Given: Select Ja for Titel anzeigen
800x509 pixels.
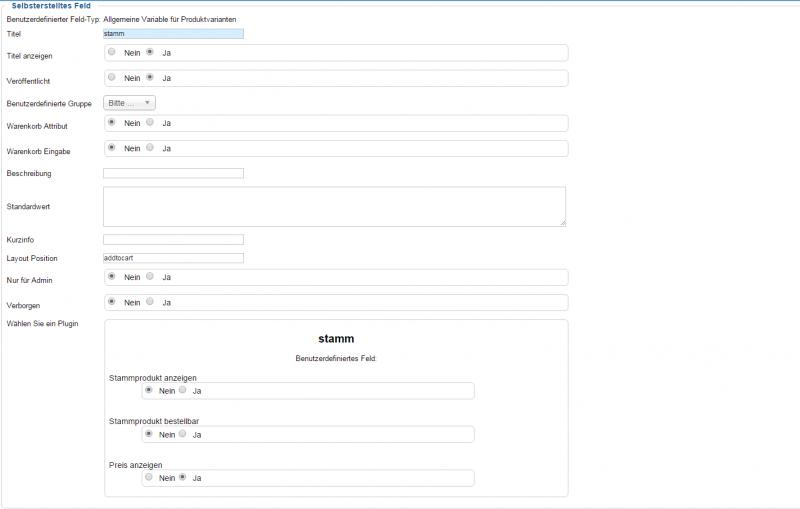Looking at the screenshot, I should tap(150, 52).
